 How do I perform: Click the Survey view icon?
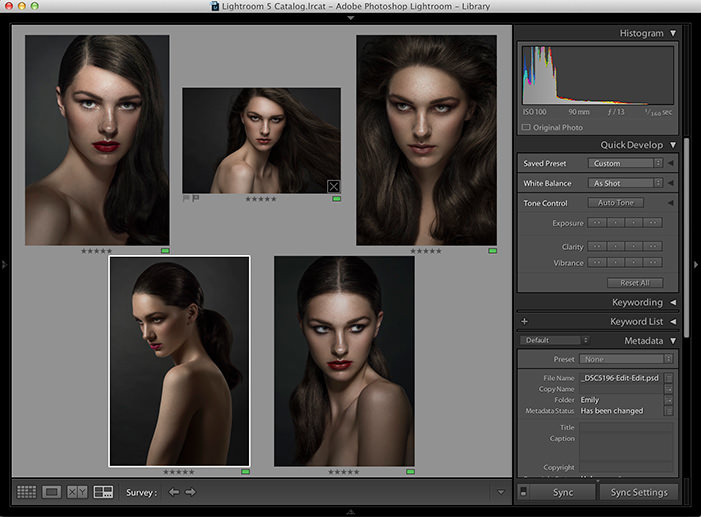tap(103, 492)
